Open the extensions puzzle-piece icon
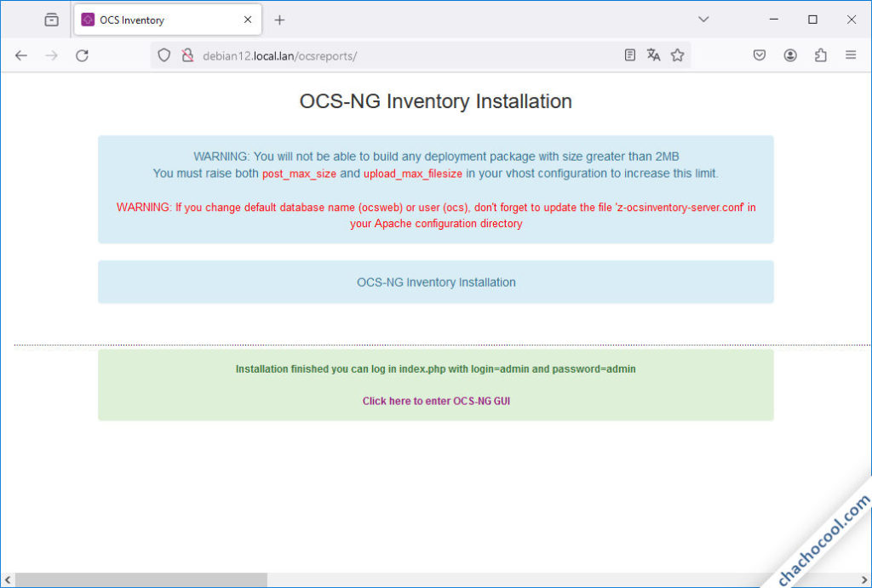Viewport: 872px width, 588px height. [x=820, y=54]
